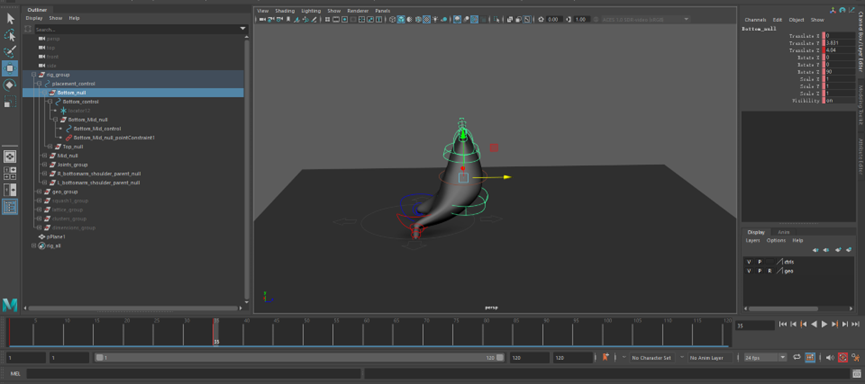Click the No Character Set button
865x384 pixels.
click(x=652, y=358)
